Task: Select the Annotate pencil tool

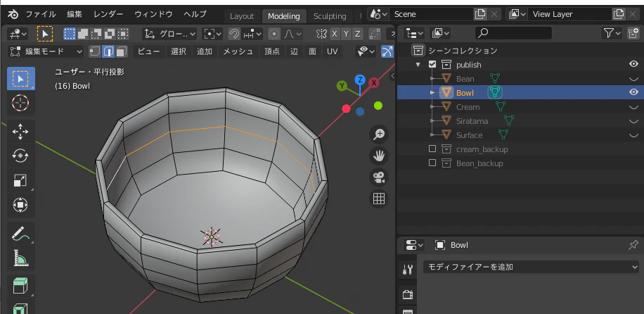Action: point(20,234)
